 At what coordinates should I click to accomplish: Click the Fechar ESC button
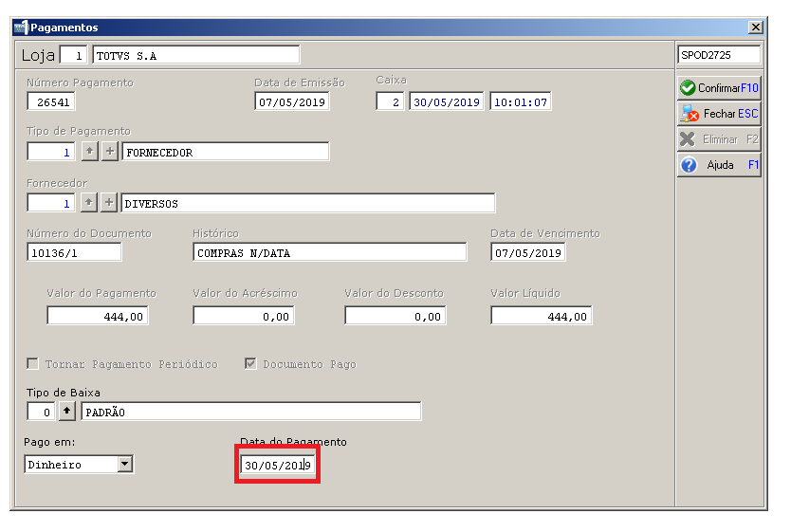[719, 114]
